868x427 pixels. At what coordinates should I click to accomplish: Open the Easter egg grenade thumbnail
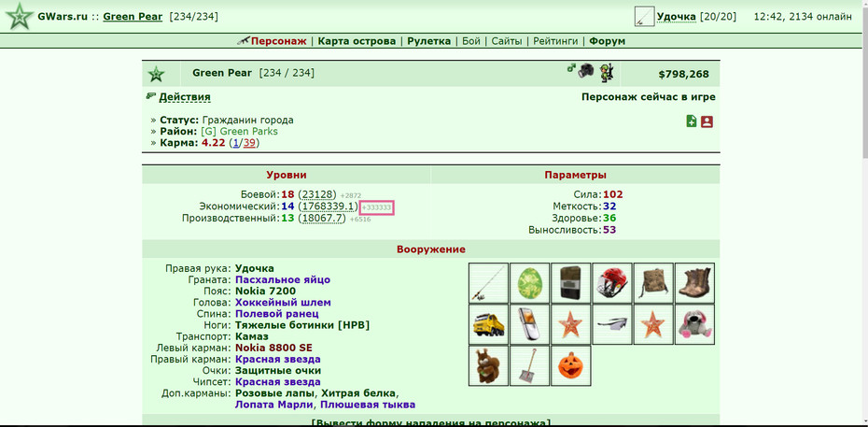tap(529, 282)
